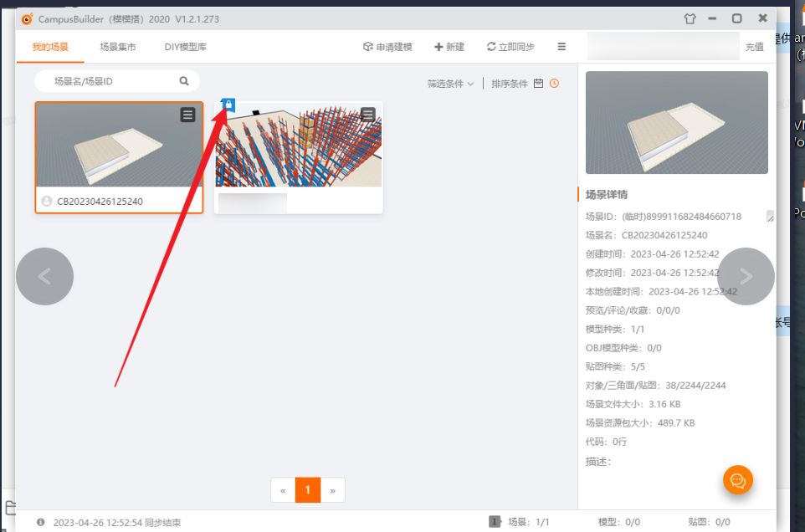Click the 描述: row in scene details
805x532 pixels.
pos(598,462)
